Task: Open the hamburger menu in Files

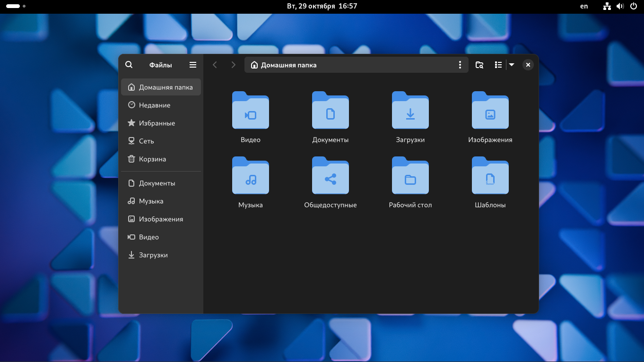Action: click(192, 65)
